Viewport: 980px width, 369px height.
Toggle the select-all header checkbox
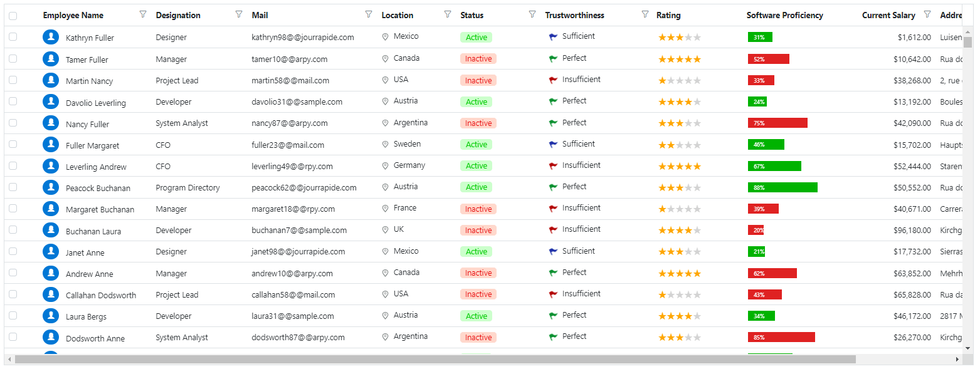(x=13, y=16)
